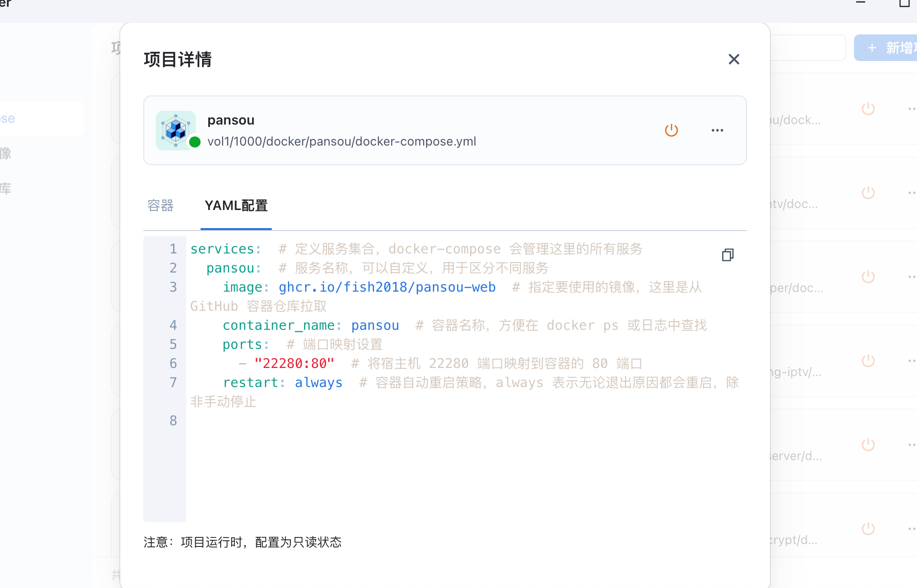Image resolution: width=917 pixels, height=588 pixels.
Task: Toggle power for the ng-iptv project
Action: 868,361
